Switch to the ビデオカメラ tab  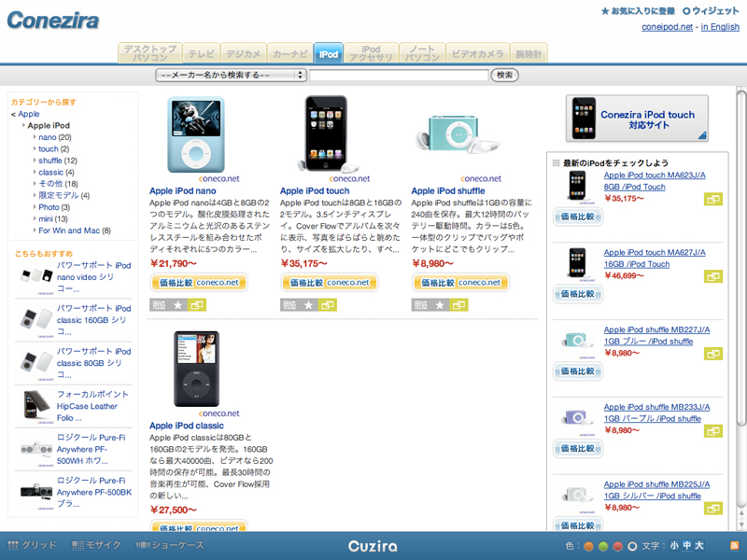(477, 54)
